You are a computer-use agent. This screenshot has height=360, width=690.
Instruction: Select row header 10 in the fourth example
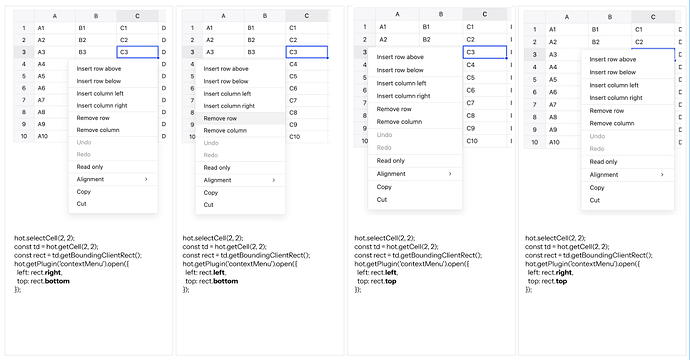click(x=535, y=142)
